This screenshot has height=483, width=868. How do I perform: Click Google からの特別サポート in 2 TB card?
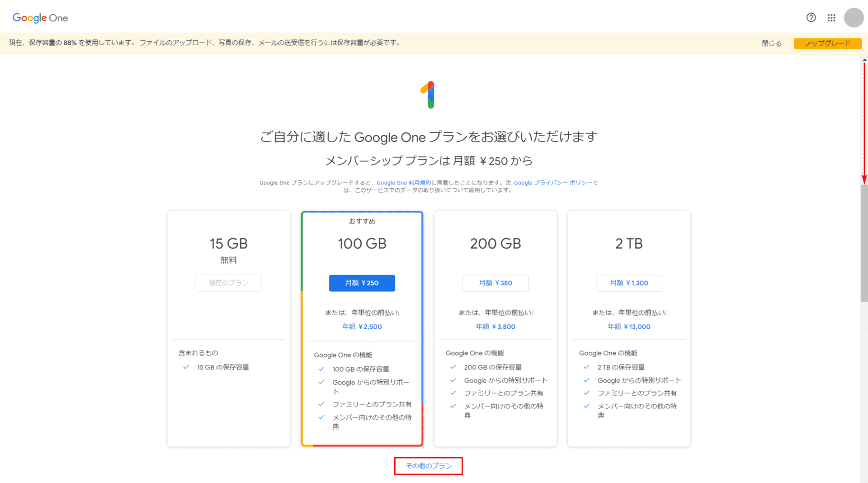coord(639,380)
